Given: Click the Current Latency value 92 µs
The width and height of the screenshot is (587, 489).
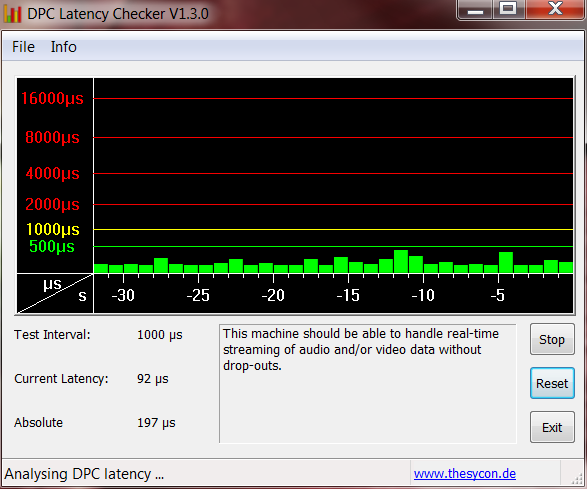Looking at the screenshot, I should point(153,379).
